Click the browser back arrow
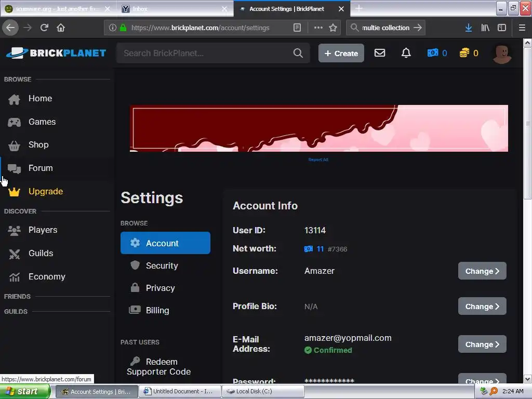Image resolution: width=532 pixels, height=399 pixels. coord(10,28)
